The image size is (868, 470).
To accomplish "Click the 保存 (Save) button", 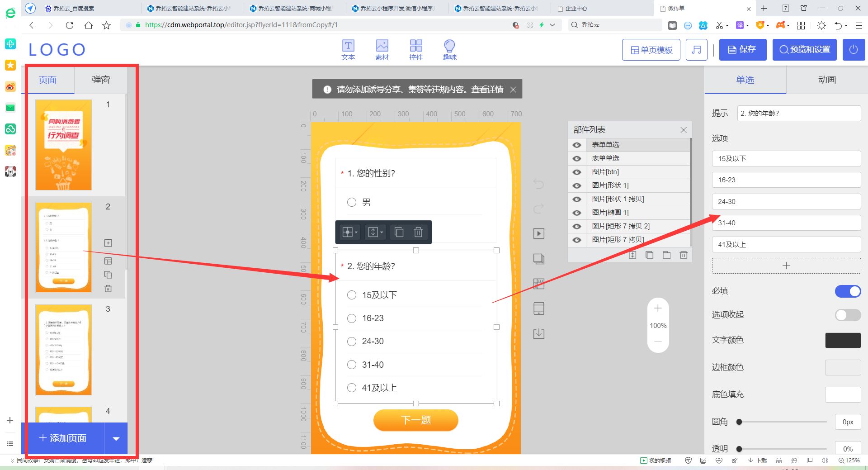I will point(742,49).
